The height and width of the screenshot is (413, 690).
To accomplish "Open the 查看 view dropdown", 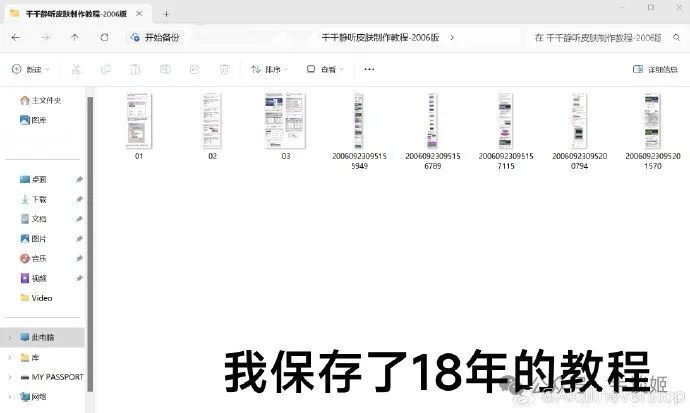I will pos(325,69).
